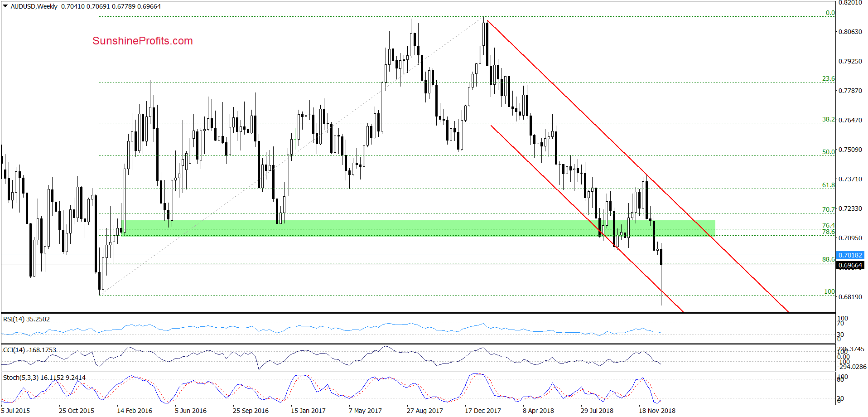Click the 5 Jun 2016 date label
The width and height of the screenshot is (868, 417).
point(191,411)
